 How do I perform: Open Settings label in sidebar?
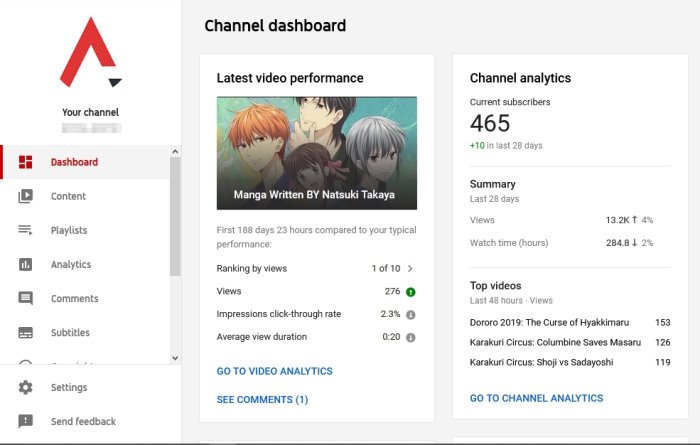69,387
